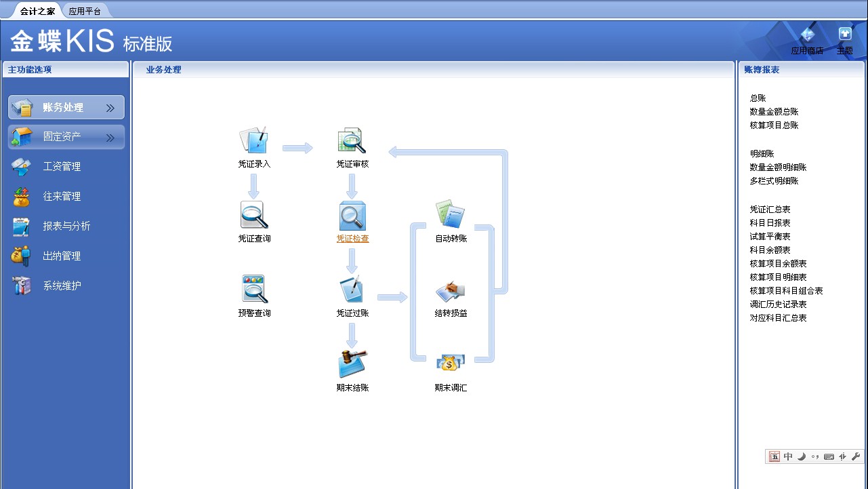Open 凭证汇总表 voucher summary
Viewport: 868px width, 489px height.
[770, 210]
